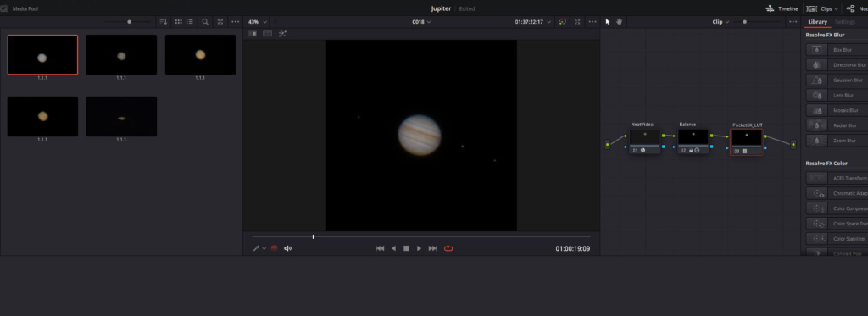
Task: Select the first media pool clip thumbnail
Action: pyautogui.click(x=42, y=55)
